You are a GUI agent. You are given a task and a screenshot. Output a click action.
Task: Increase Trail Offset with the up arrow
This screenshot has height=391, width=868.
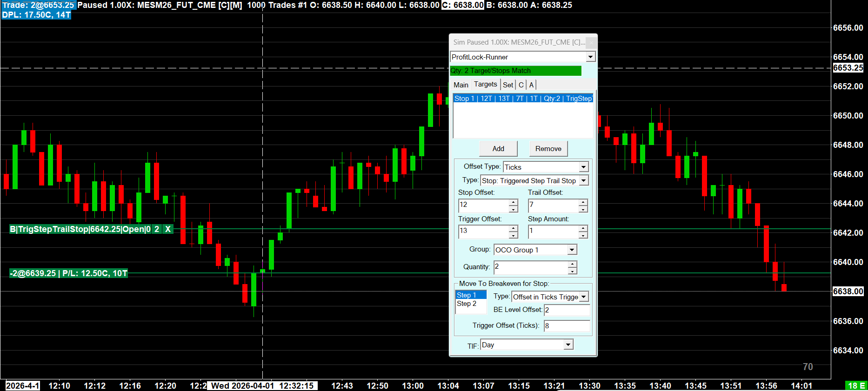583,202
